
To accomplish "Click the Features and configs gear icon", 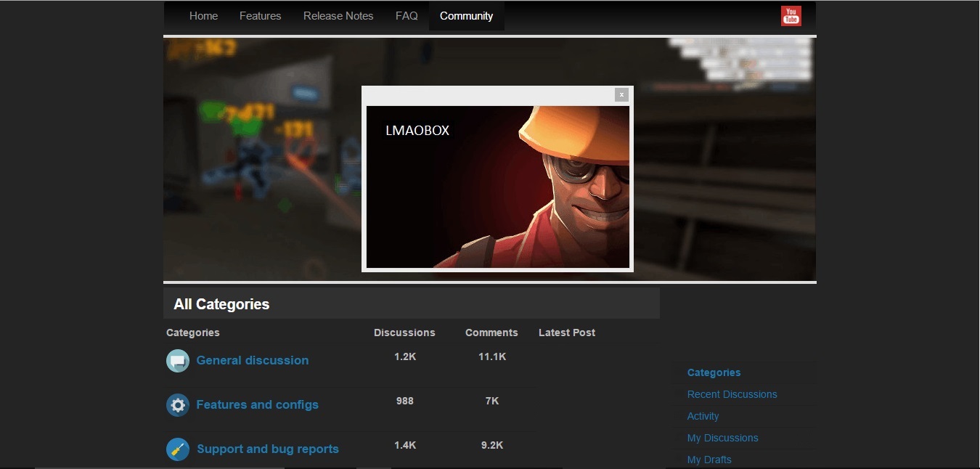I will (178, 405).
